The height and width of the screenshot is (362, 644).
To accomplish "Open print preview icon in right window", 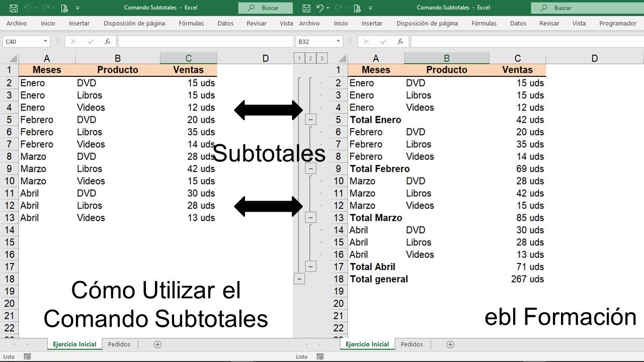I will pyautogui.click(x=357, y=8).
